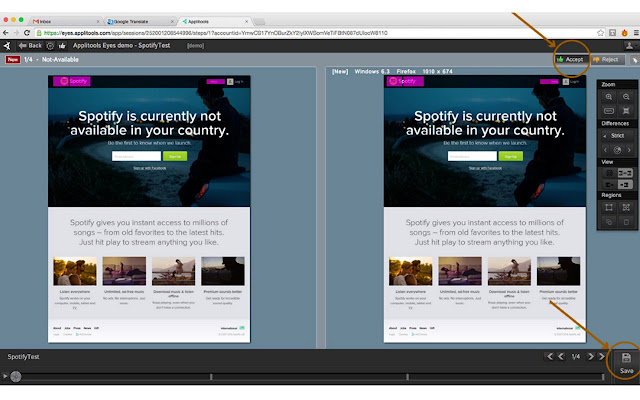The height and width of the screenshot is (400, 640).
Task: Click the extension icon beside the star
Action: 612,33
